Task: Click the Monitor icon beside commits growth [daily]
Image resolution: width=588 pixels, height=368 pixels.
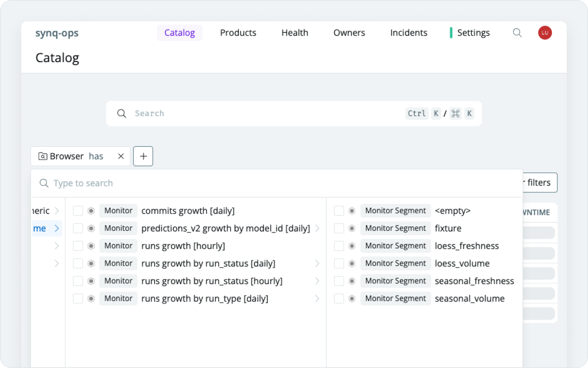Action: pos(90,210)
